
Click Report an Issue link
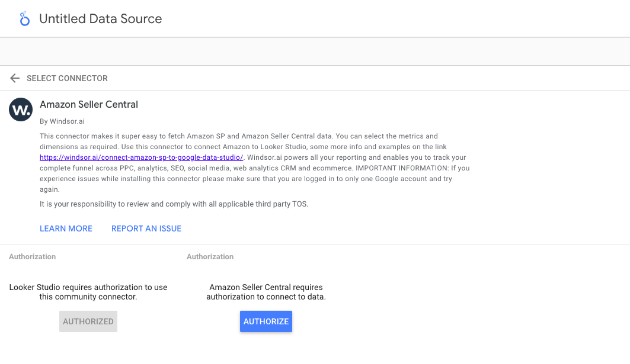(146, 228)
